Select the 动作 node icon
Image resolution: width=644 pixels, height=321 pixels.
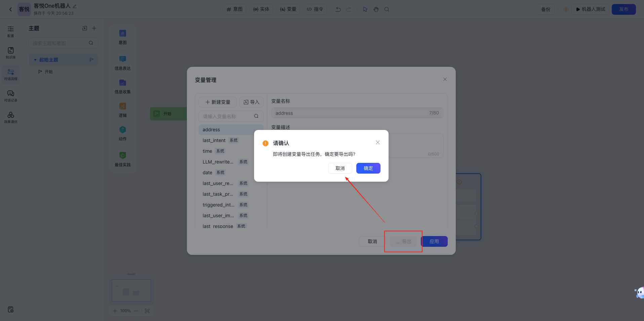tap(123, 130)
